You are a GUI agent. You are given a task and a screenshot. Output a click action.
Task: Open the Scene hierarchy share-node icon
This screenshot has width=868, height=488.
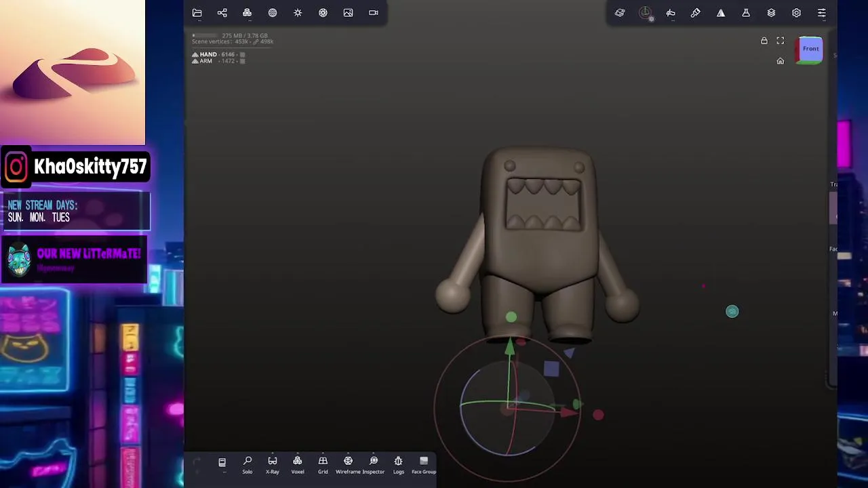222,13
